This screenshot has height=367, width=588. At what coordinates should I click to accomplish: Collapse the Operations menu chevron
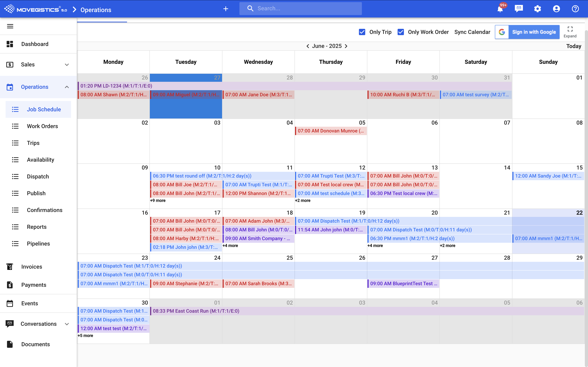[x=67, y=87]
